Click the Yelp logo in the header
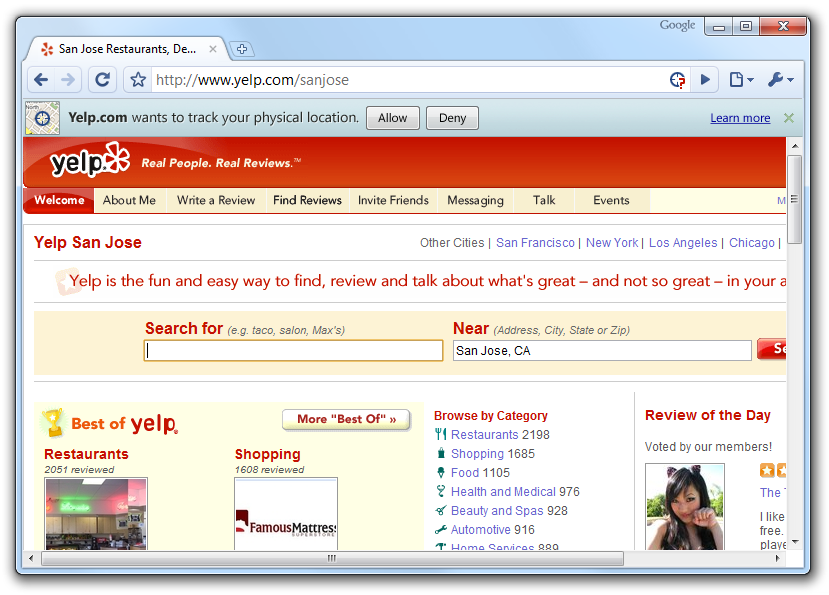This screenshot has width=829, height=595. [90, 160]
